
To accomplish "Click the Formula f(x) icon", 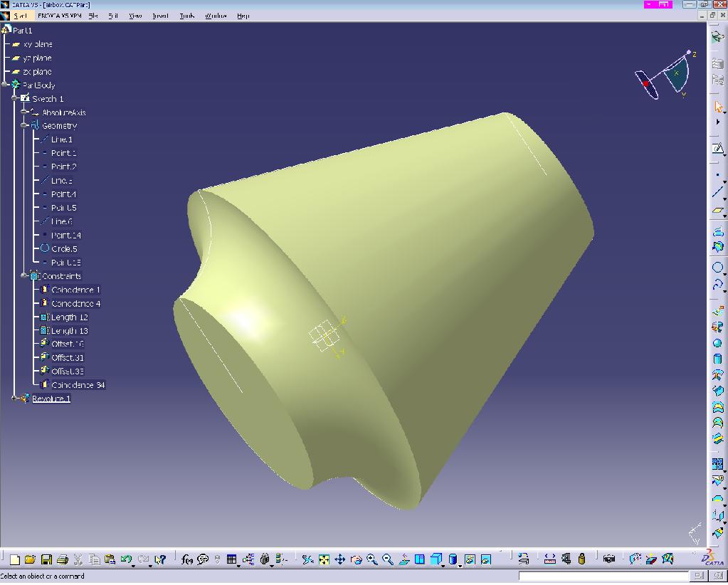I will coord(187,560).
